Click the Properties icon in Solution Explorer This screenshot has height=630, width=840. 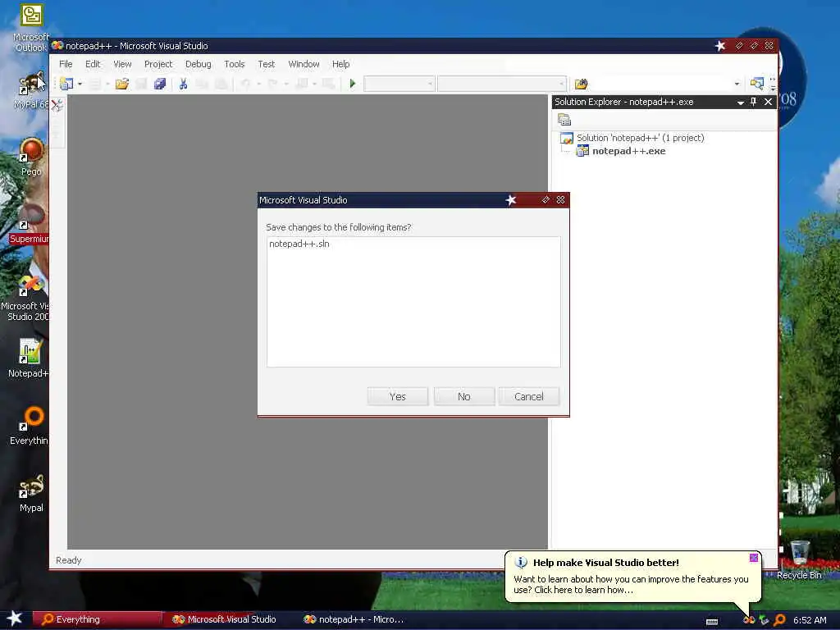tap(564, 120)
